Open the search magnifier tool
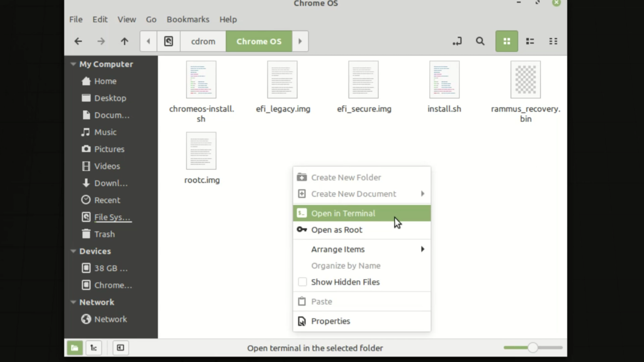This screenshot has width=644, height=362. [x=480, y=41]
